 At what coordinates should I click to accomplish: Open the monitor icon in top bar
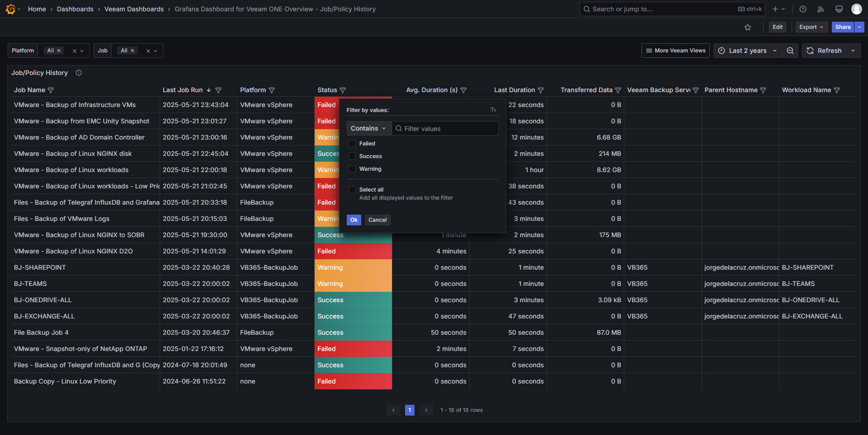coord(839,9)
